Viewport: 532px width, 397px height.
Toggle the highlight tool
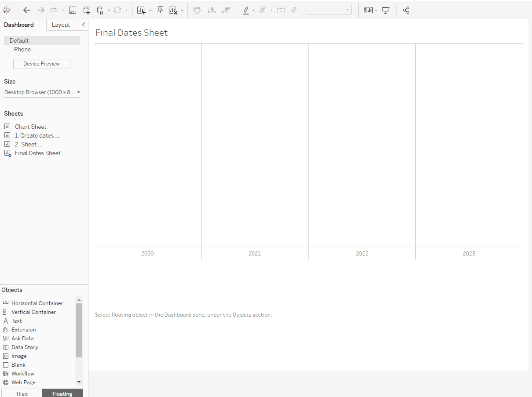pyautogui.click(x=247, y=10)
